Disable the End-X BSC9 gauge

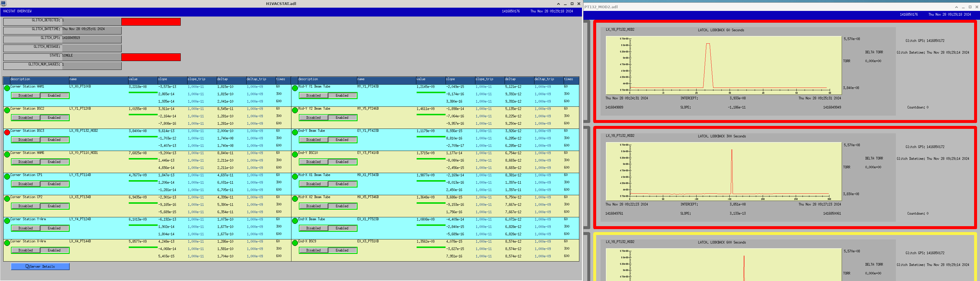click(314, 250)
